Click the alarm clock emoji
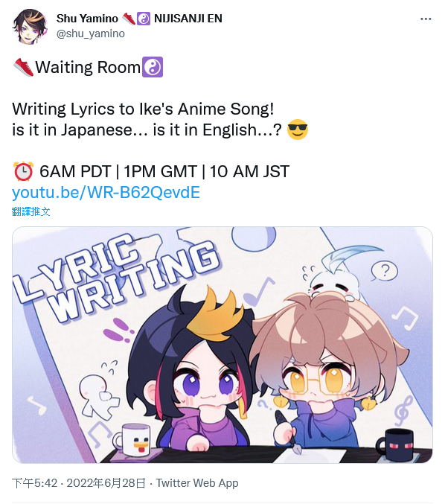The width and height of the screenshot is (445, 504). 23,171
